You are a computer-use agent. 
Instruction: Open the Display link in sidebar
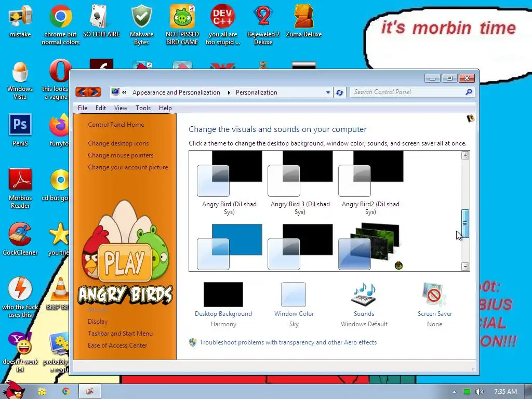[97, 321]
